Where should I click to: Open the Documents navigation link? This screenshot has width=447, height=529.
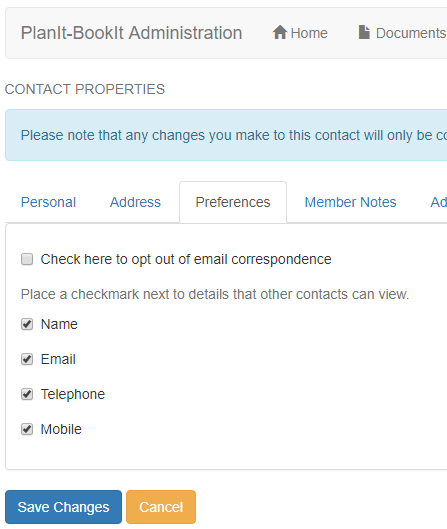point(402,33)
